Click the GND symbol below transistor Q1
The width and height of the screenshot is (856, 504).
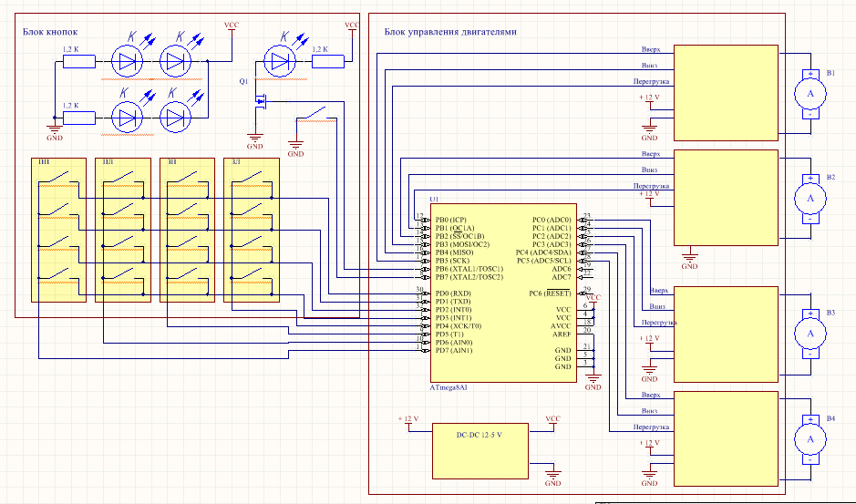point(254,141)
